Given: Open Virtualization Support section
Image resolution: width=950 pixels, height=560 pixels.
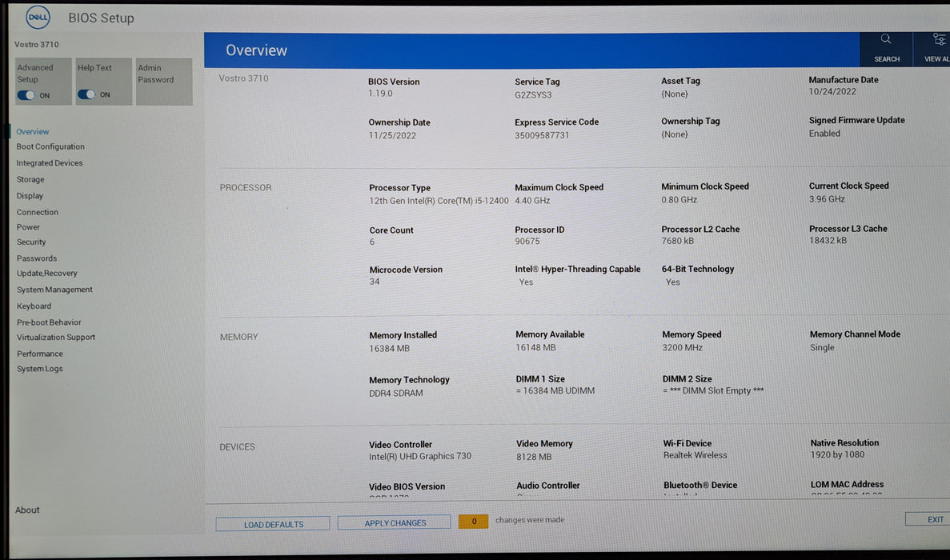Looking at the screenshot, I should click(56, 338).
